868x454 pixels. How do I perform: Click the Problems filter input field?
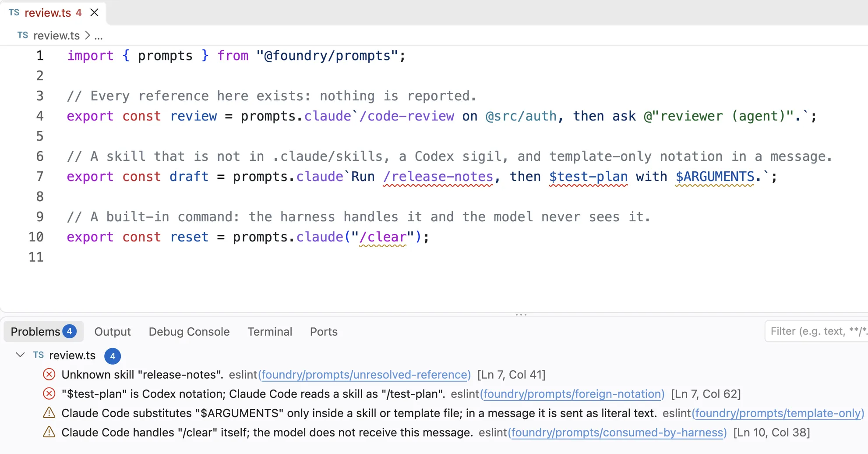[817, 331]
